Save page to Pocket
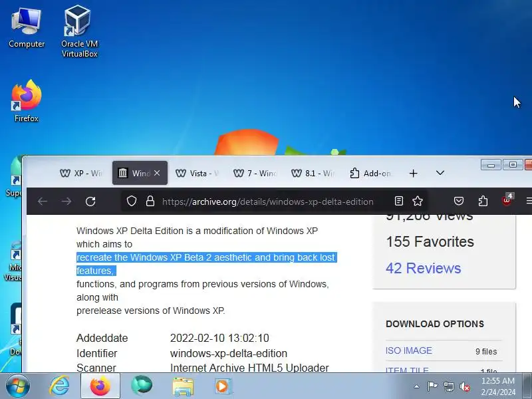Image resolution: width=532 pixels, height=399 pixels. [x=459, y=201]
